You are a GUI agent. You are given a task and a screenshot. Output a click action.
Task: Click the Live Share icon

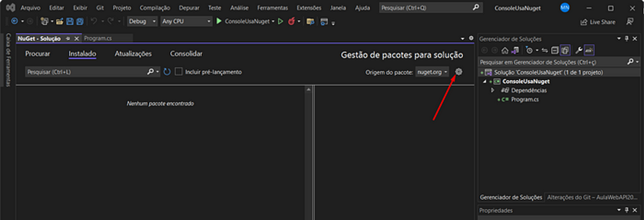pos(583,22)
